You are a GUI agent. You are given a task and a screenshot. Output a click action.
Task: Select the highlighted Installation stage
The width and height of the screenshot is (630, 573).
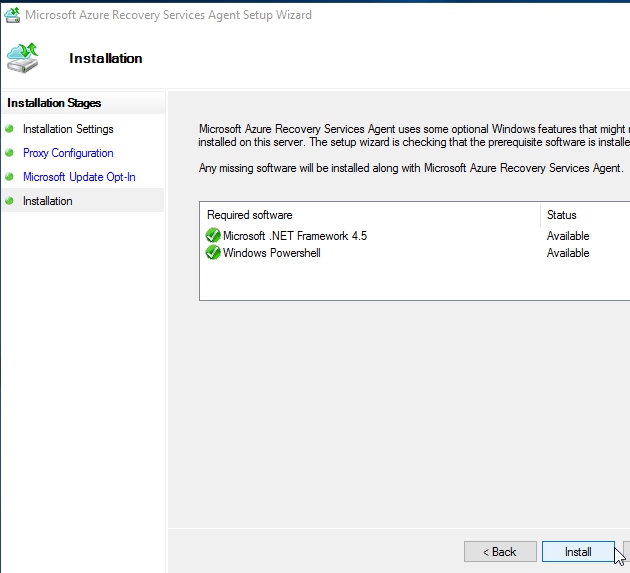(48, 201)
